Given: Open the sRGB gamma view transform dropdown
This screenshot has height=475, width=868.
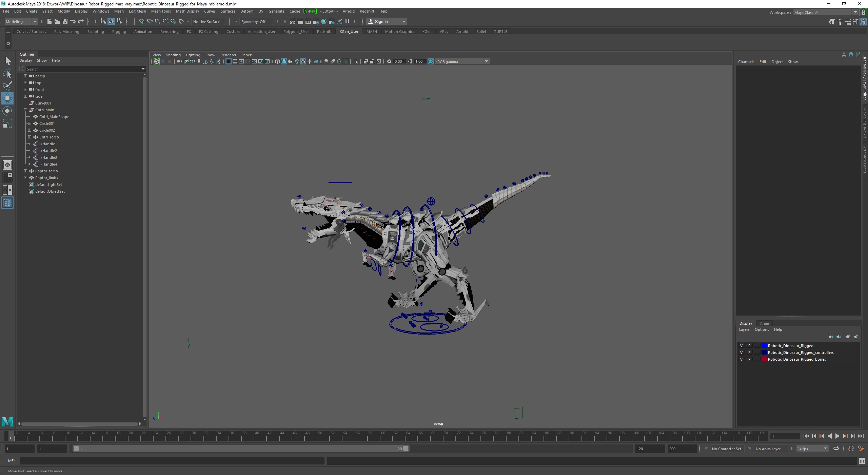Looking at the screenshot, I should (x=462, y=61).
